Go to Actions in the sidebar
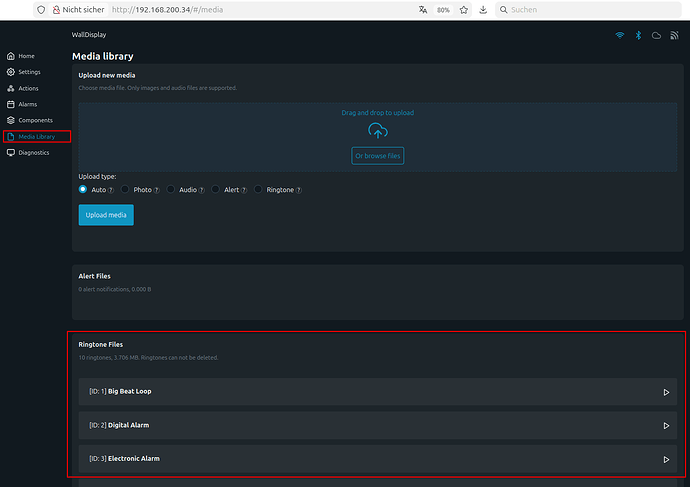Image resolution: width=690 pixels, height=487 pixels. pyautogui.click(x=22, y=88)
